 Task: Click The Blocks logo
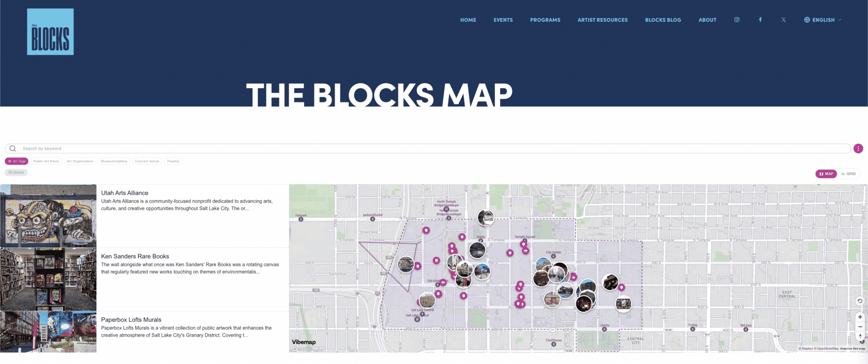[x=50, y=32]
